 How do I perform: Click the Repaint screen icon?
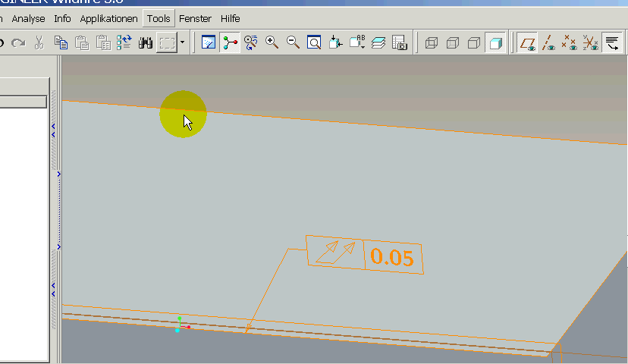(209, 43)
